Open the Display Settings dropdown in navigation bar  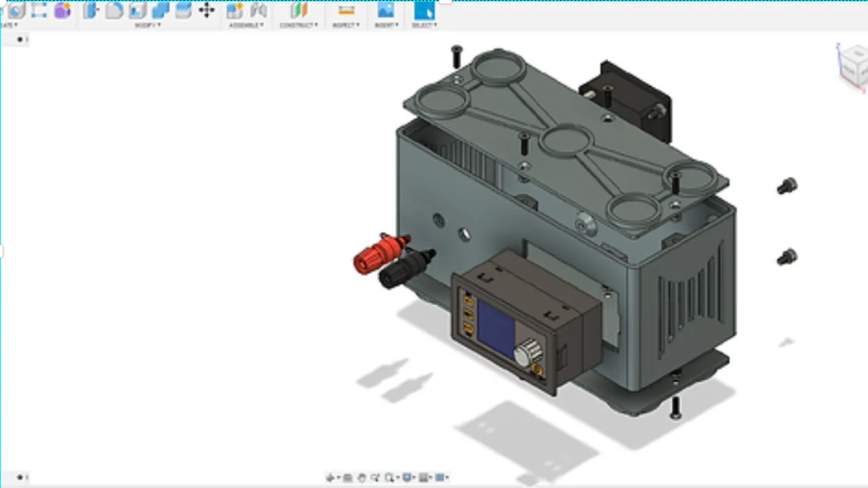(409, 478)
